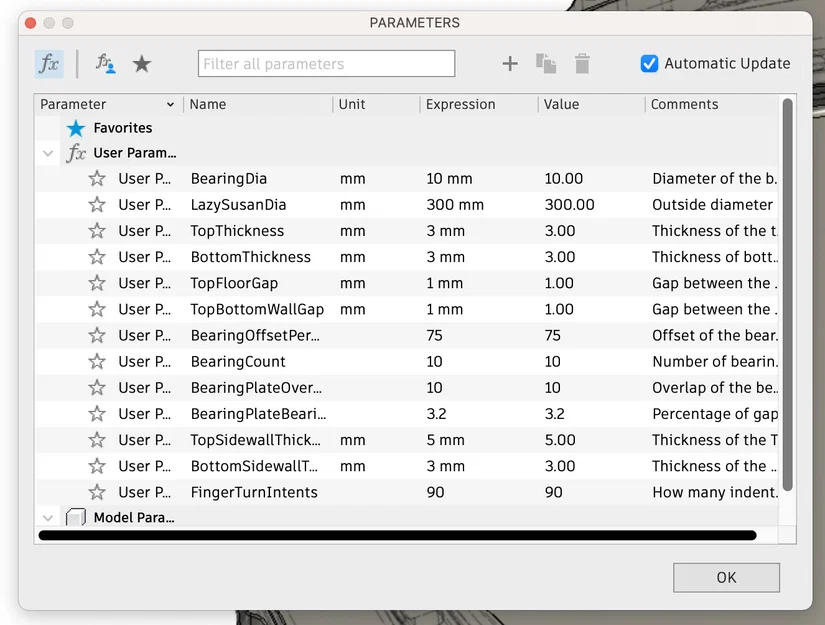
Task: Click the horizontal scrollbar below the table
Action: click(397, 536)
